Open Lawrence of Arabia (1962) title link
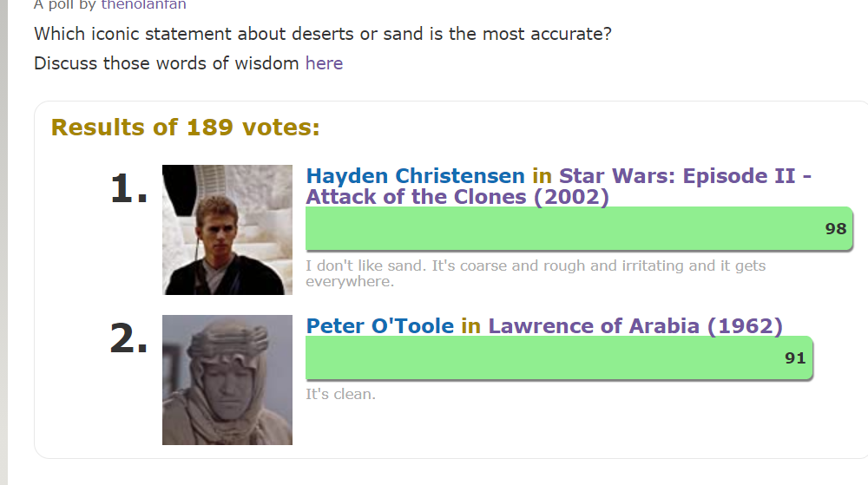 pos(635,326)
